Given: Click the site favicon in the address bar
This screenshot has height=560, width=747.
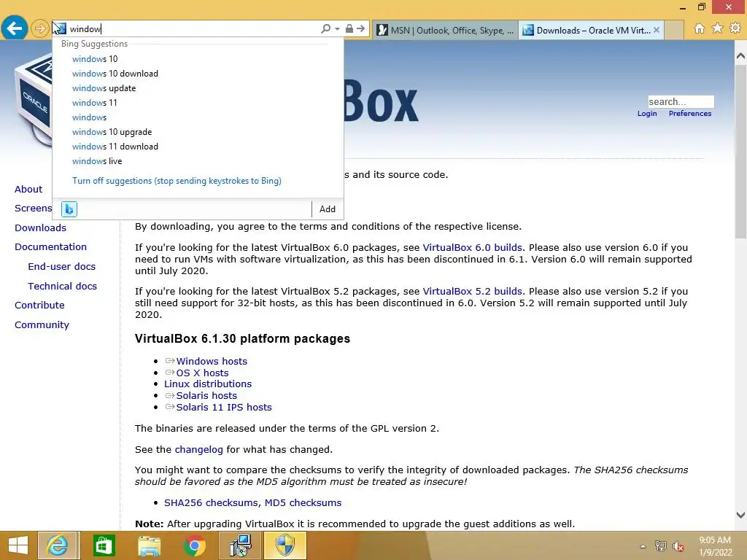Looking at the screenshot, I should tap(60, 28).
